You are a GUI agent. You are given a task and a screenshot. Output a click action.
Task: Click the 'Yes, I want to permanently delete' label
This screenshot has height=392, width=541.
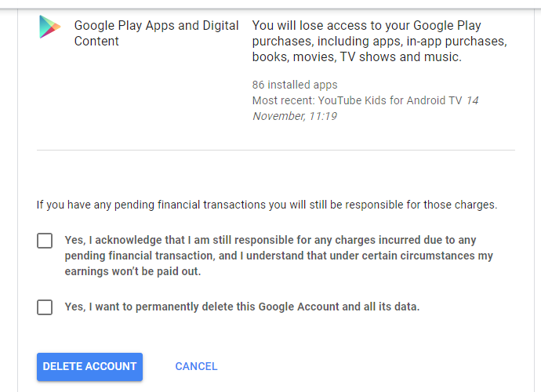pos(241,307)
